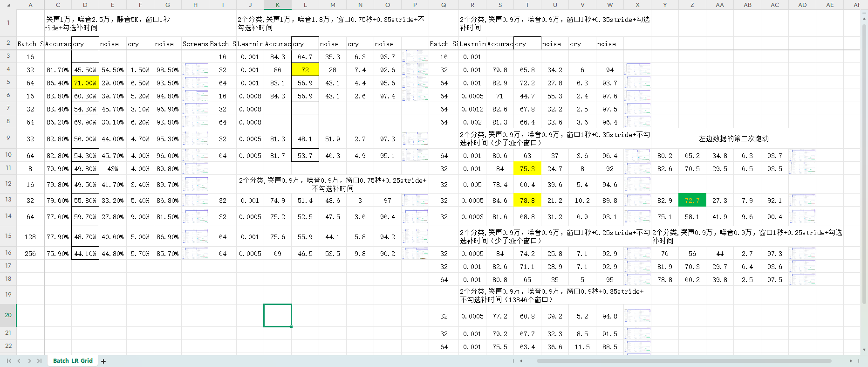Open the Batch_LR_Grid sheet tab
Image resolution: width=868 pixels, height=367 pixels.
(73, 361)
